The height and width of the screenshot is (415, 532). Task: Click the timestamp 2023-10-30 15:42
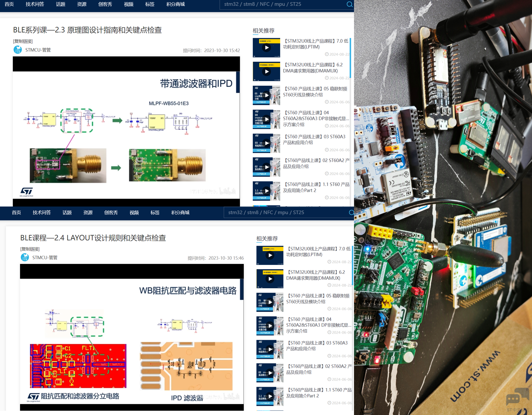point(222,50)
